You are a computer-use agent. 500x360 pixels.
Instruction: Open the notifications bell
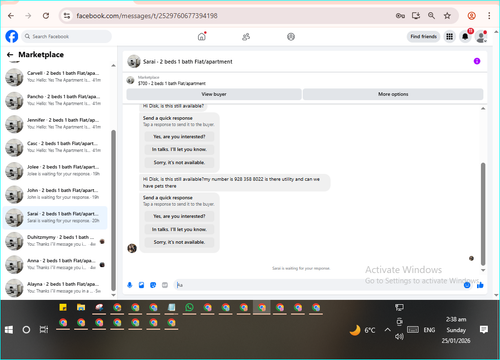pyautogui.click(x=465, y=36)
